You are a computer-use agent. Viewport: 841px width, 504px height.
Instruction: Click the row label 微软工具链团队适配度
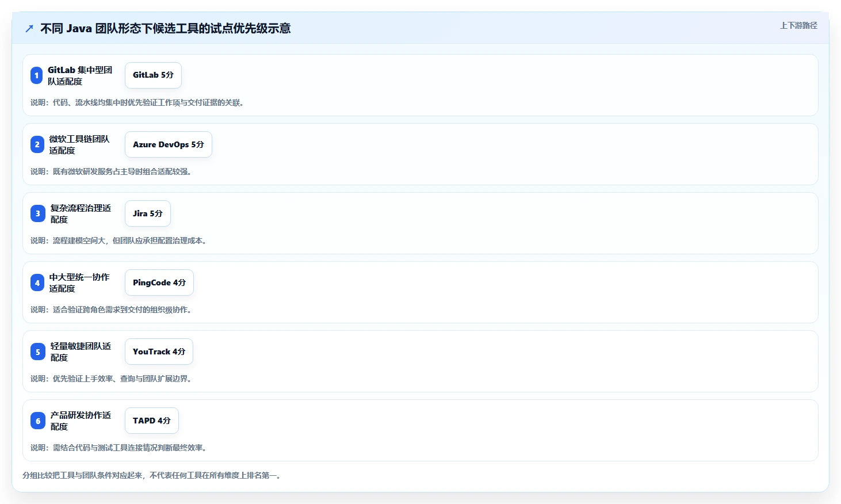point(80,144)
